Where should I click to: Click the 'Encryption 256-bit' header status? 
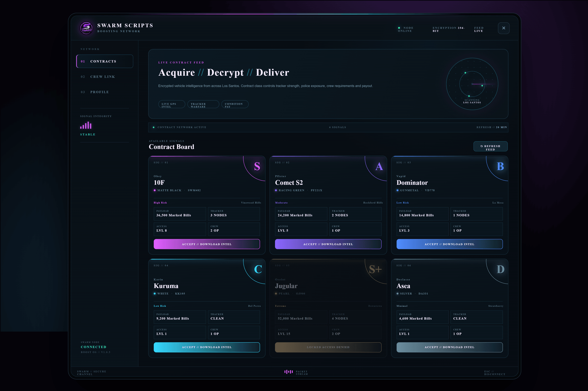point(449,29)
